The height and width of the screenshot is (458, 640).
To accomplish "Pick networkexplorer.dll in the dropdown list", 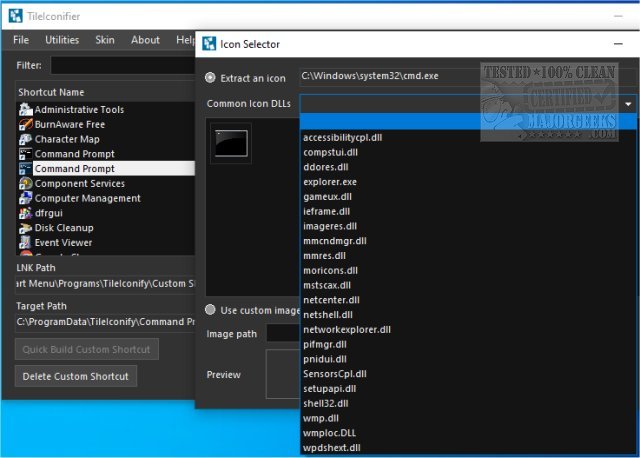I will 469,329.
